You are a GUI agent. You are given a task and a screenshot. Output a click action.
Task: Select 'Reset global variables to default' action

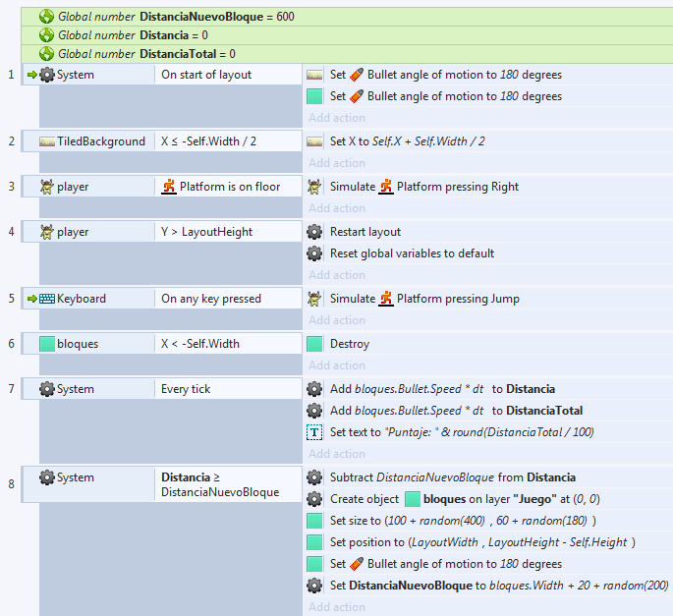pos(412,253)
